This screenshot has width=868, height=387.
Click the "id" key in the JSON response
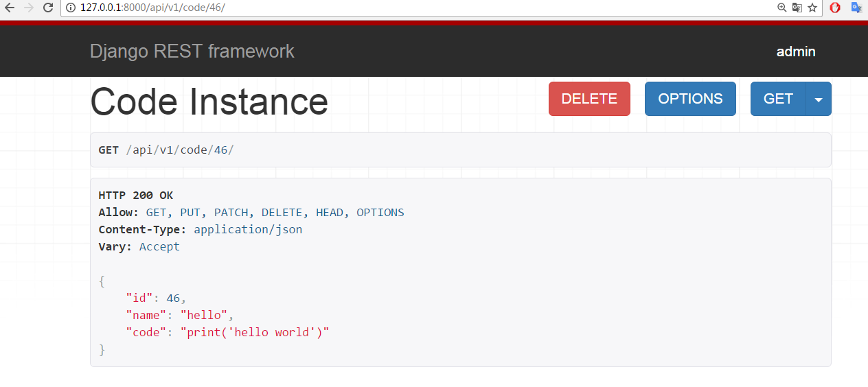click(139, 298)
